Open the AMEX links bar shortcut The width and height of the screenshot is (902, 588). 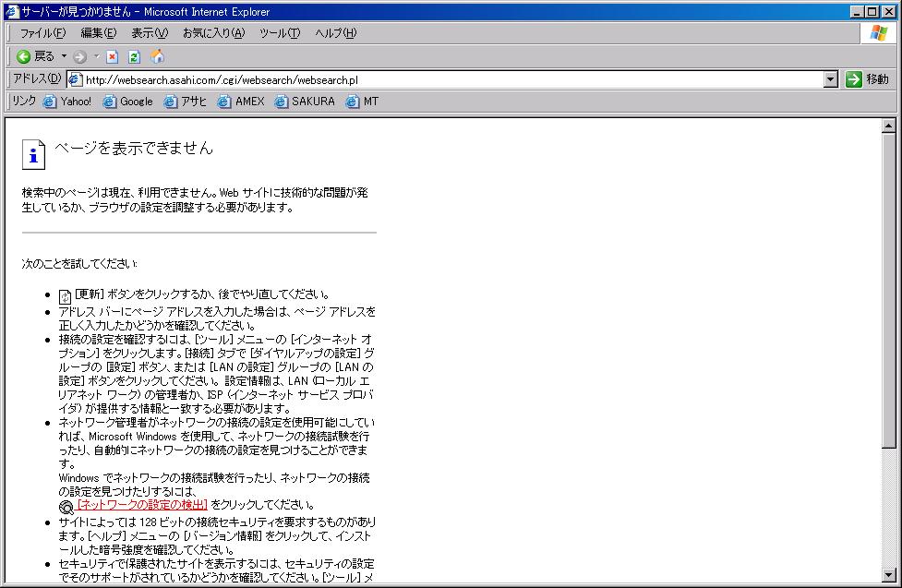tap(241, 102)
